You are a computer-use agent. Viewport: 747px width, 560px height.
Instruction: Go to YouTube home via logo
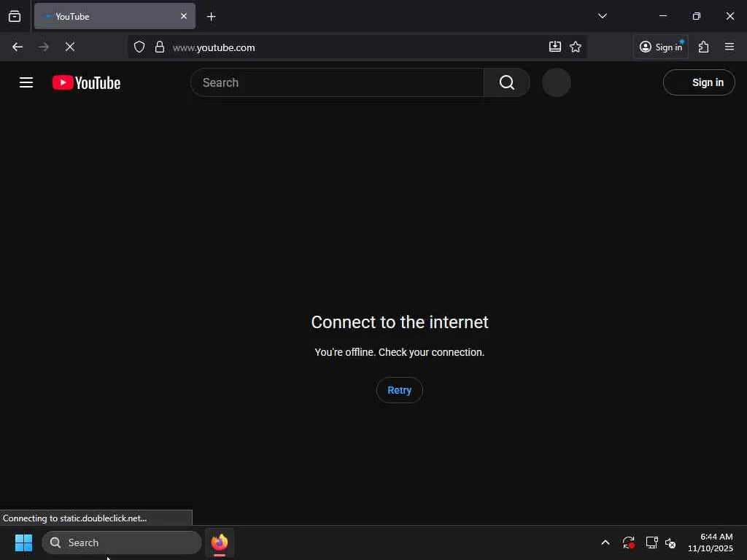(x=86, y=82)
